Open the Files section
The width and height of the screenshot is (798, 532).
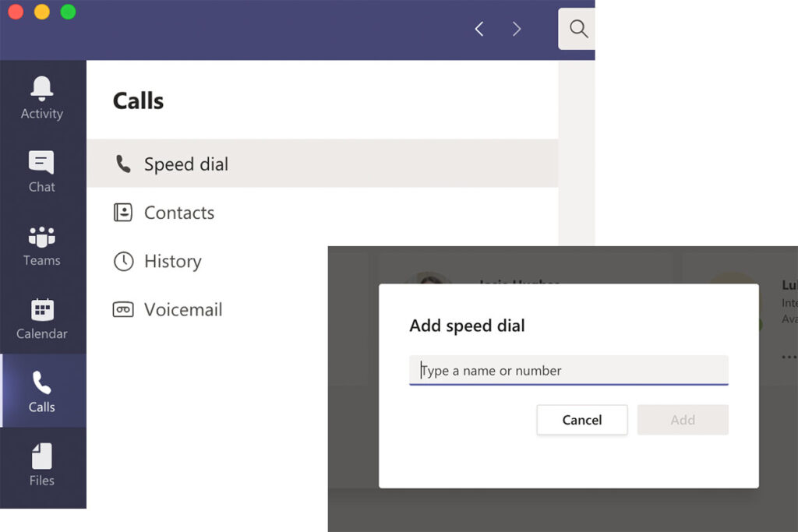42,463
